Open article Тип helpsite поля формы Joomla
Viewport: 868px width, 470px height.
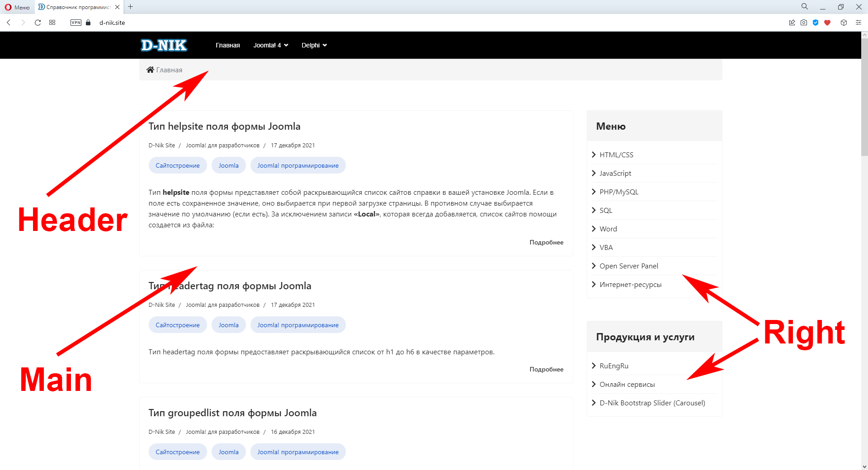[x=224, y=127]
